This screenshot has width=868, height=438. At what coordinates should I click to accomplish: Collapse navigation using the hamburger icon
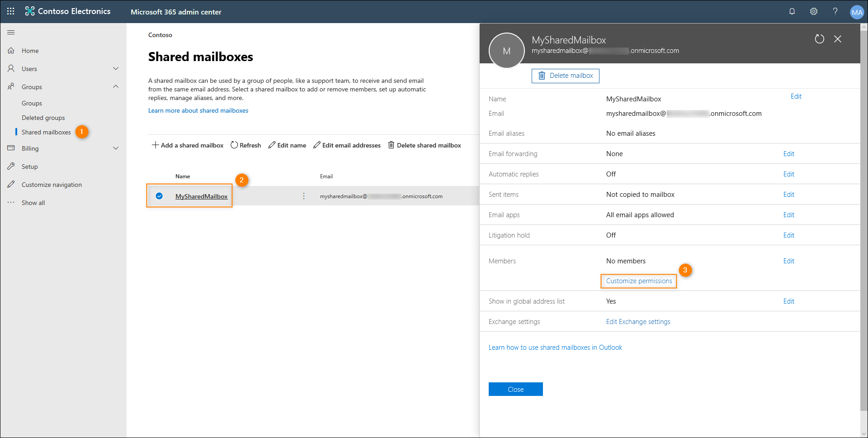11,32
